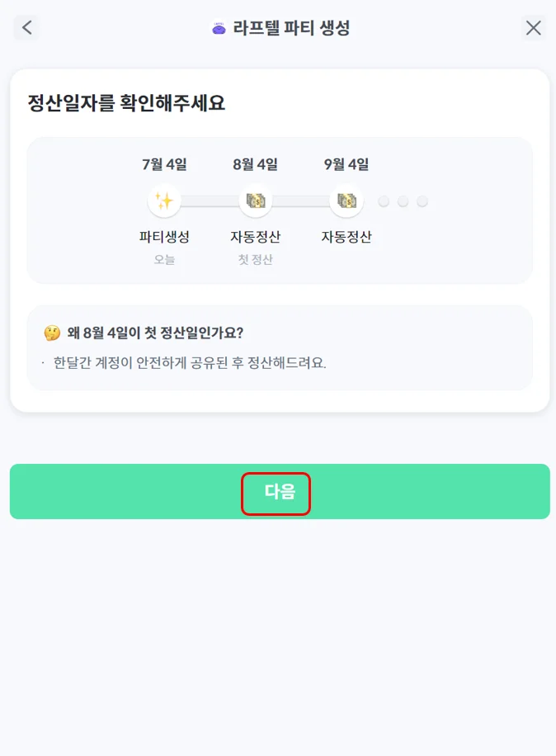Click the 라프텔 파티 생성 title text
Screen dimensions: 556x756
(x=291, y=28)
